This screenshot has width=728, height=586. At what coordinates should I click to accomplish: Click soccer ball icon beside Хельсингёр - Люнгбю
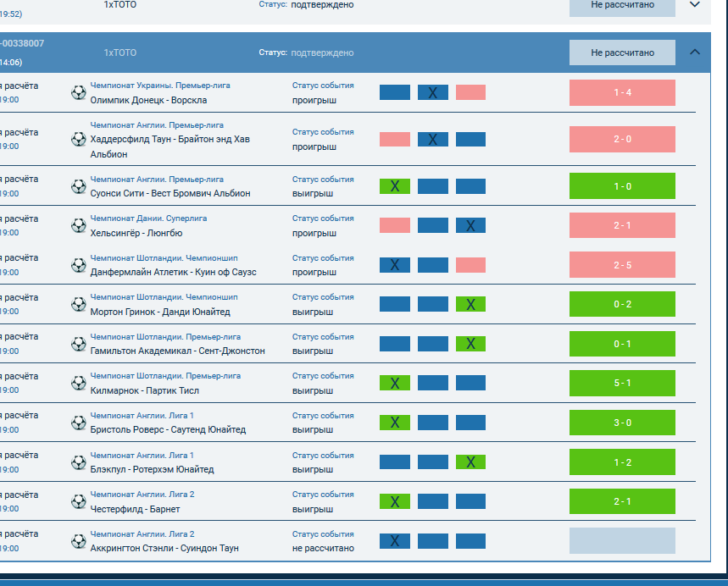79,225
